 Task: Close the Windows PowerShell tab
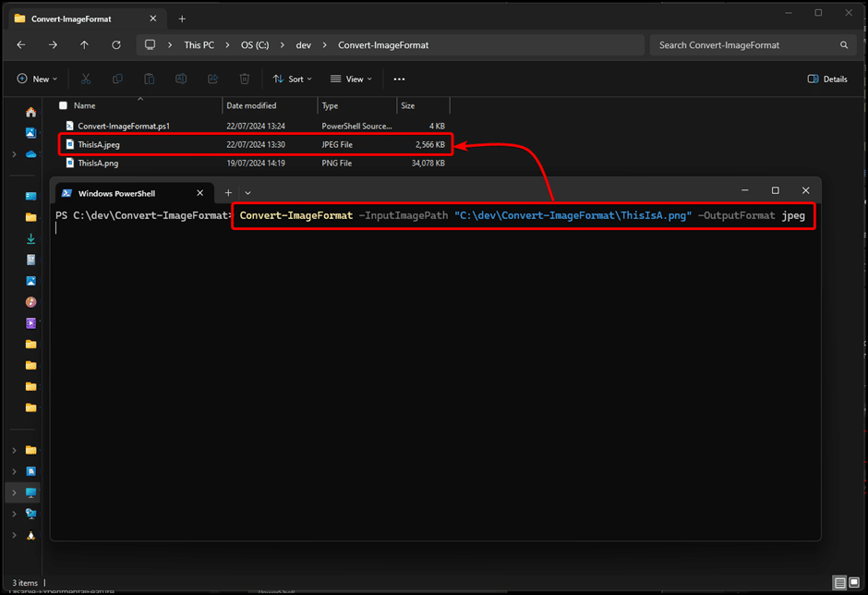coord(199,193)
